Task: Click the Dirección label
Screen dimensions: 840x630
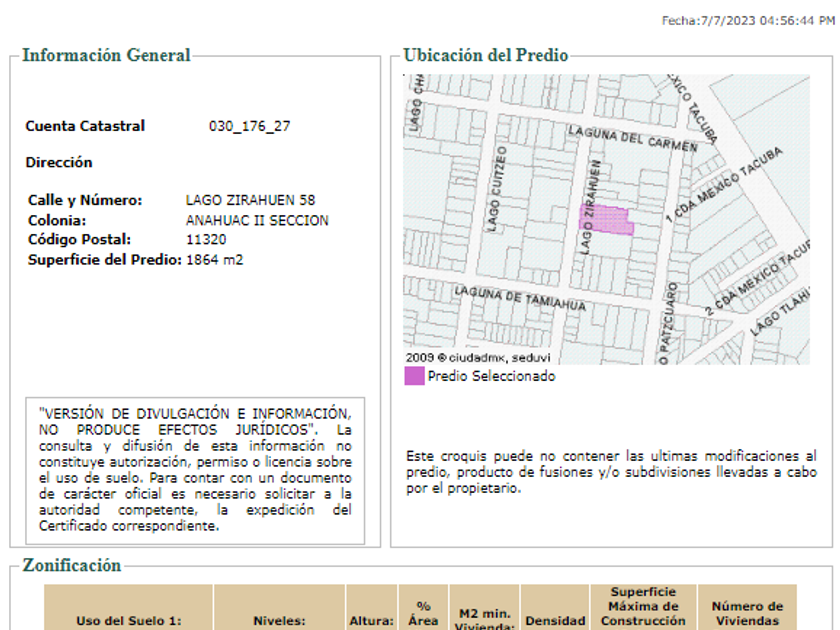Action: click(x=59, y=162)
